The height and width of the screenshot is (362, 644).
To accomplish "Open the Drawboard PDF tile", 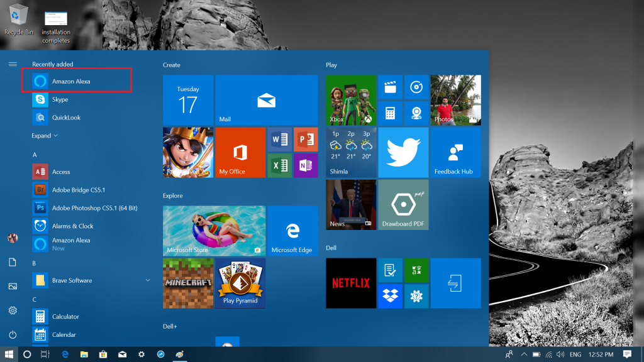I will [403, 204].
